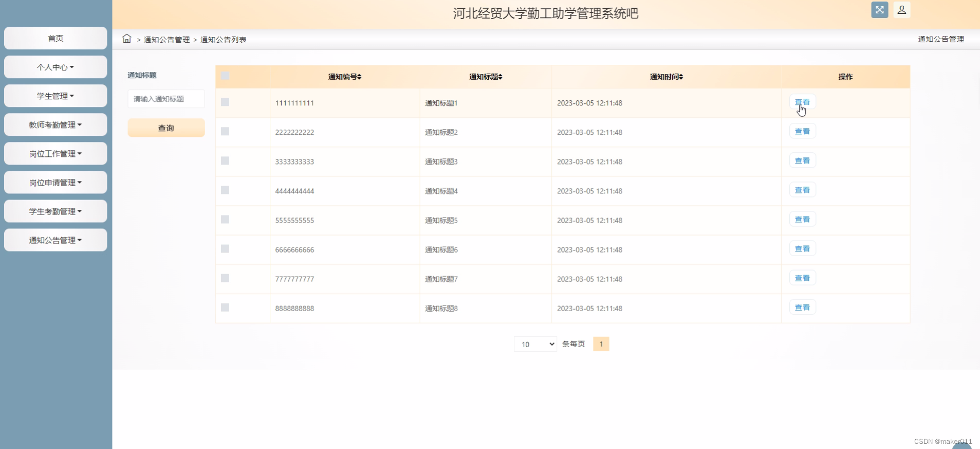Go to 首页 in the sidebar

click(56, 38)
